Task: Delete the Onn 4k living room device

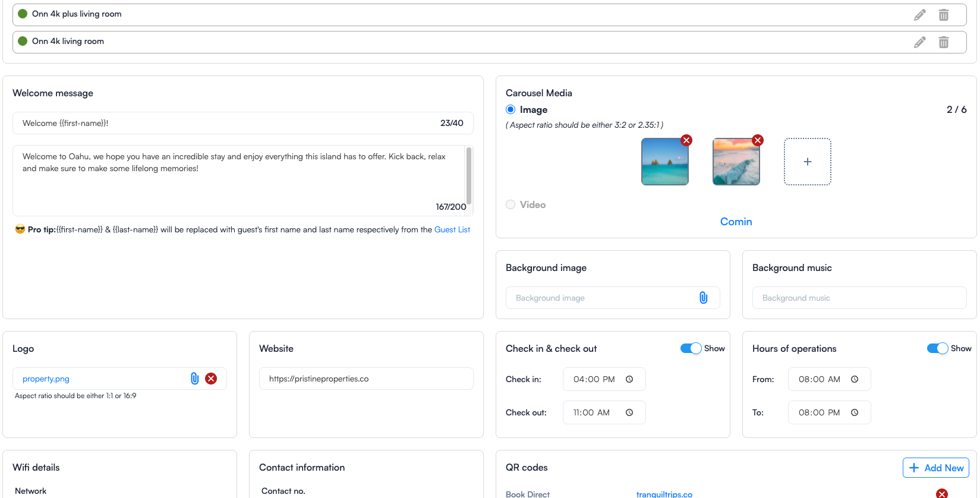Action: click(x=943, y=42)
